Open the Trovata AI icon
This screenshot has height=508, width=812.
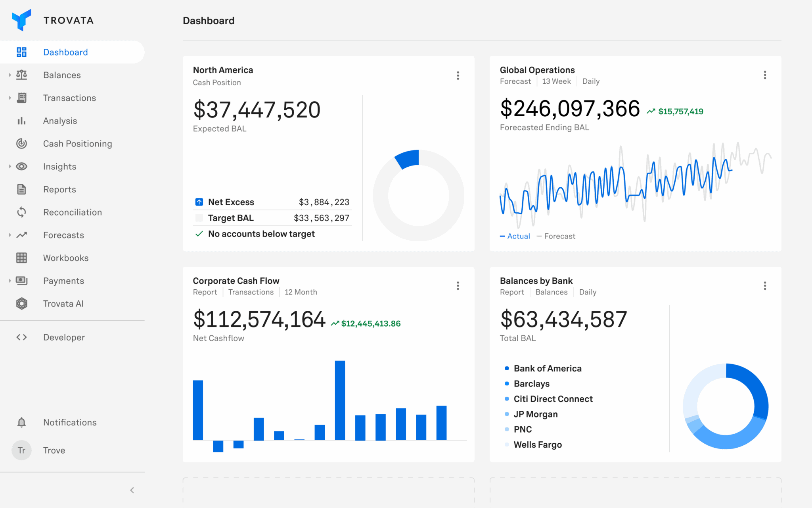[x=21, y=304]
